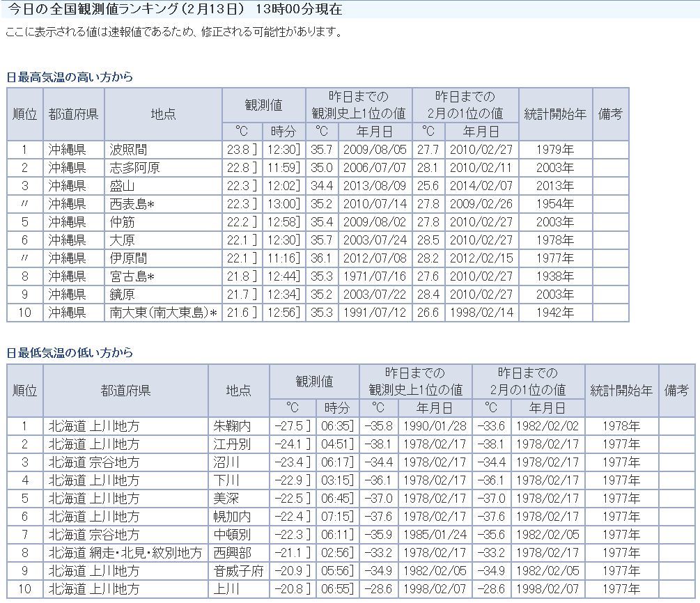Viewport: 700px width, 603px height.
Task: Click the February record date 2014/02/07
Action: 481,186
